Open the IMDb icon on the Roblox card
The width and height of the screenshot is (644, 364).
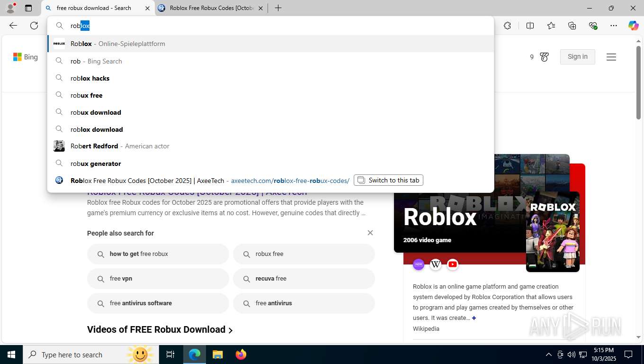419,264
